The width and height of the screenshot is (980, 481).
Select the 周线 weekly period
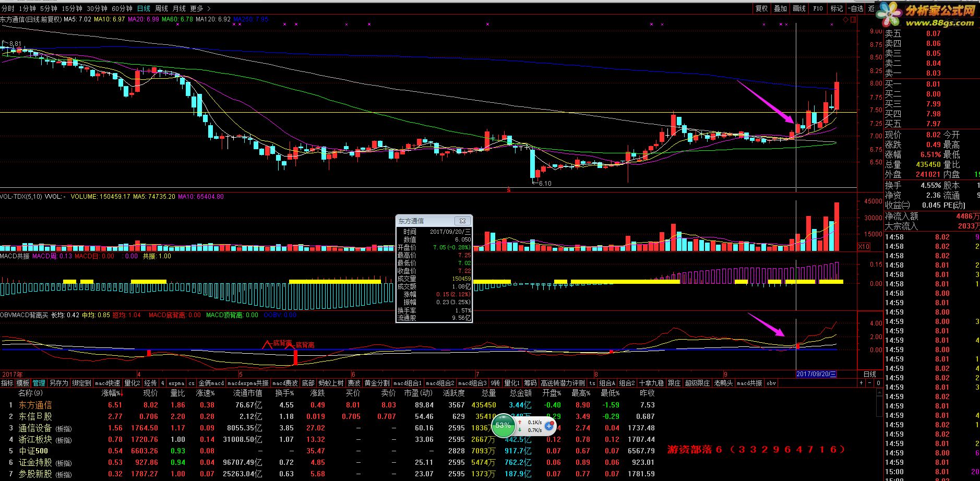click(161, 8)
